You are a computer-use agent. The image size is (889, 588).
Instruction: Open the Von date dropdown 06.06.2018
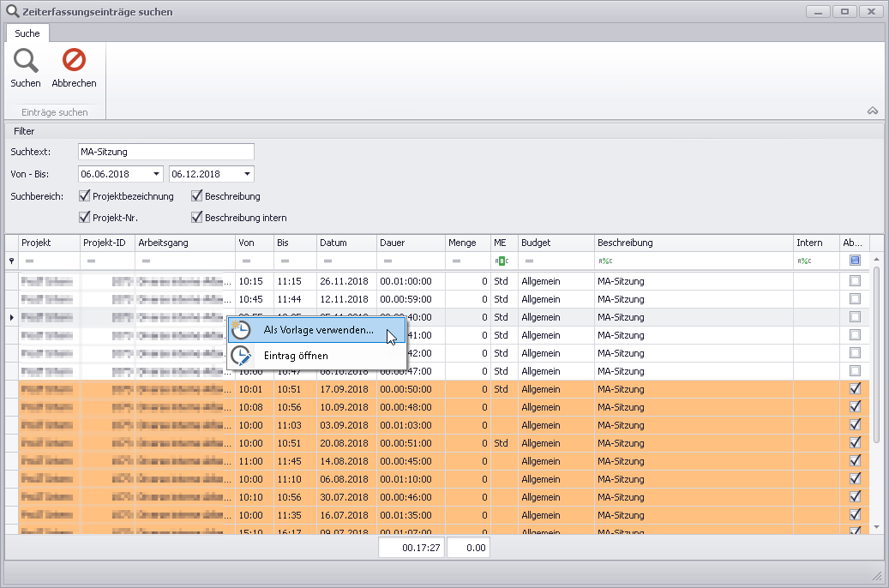point(156,174)
